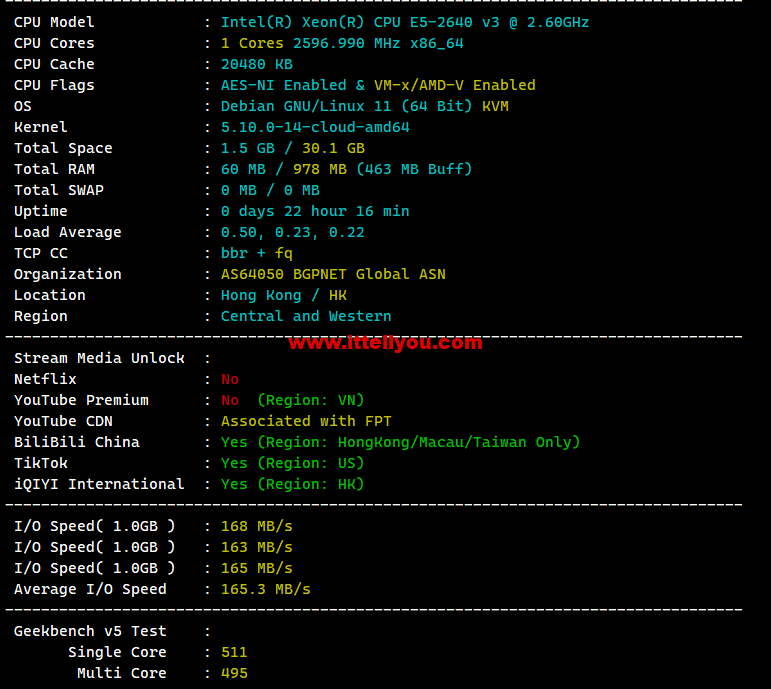This screenshot has width=771, height=689.
Task: Click the YouTube Premium Region: VN text
Action: click(x=311, y=400)
